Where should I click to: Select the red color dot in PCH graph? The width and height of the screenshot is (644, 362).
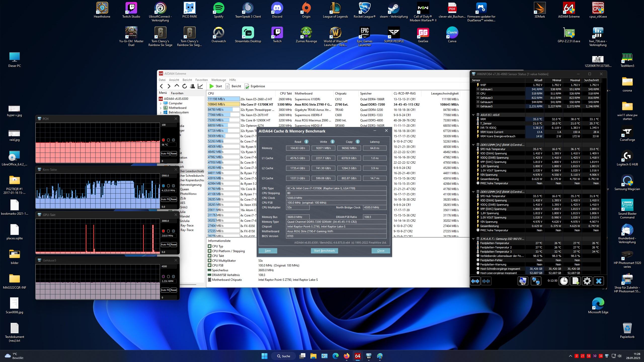[163, 140]
